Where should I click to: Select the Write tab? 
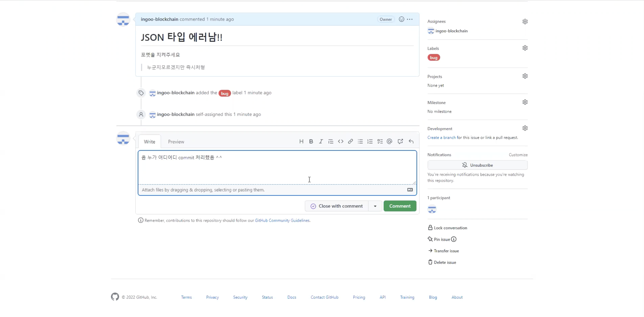pos(150,142)
